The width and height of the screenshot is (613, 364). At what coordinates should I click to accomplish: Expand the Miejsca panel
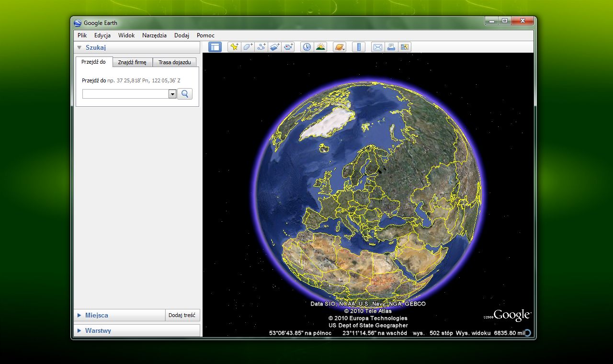79,315
